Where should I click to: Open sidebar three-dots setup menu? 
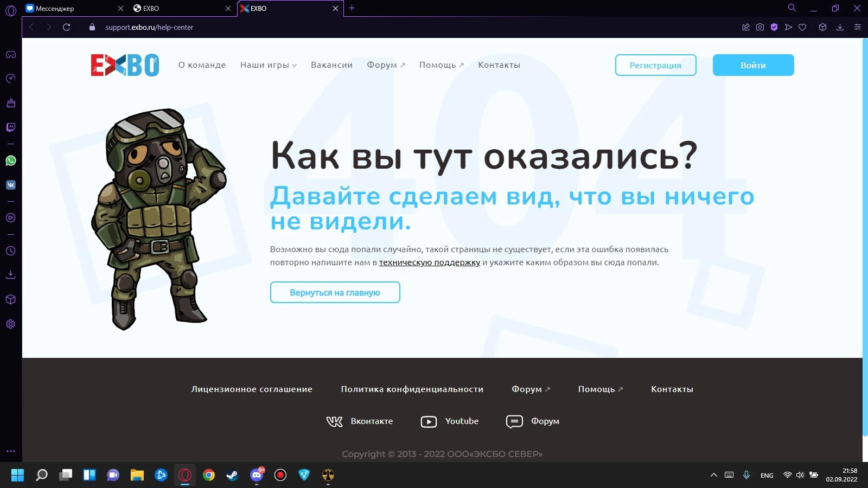11,451
